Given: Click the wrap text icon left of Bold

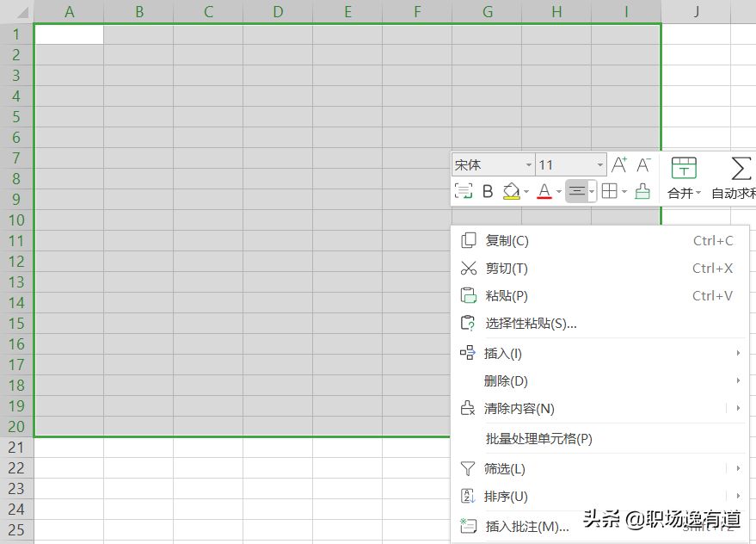Looking at the screenshot, I should click(x=464, y=192).
